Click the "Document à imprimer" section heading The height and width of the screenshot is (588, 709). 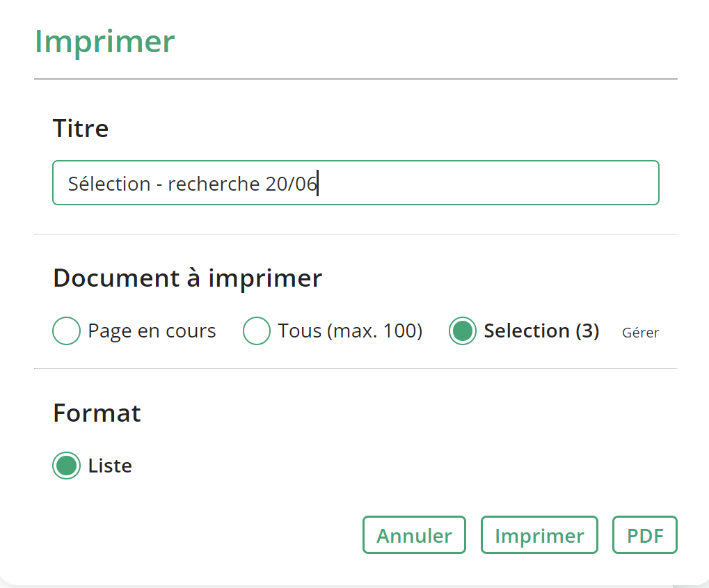[187, 278]
